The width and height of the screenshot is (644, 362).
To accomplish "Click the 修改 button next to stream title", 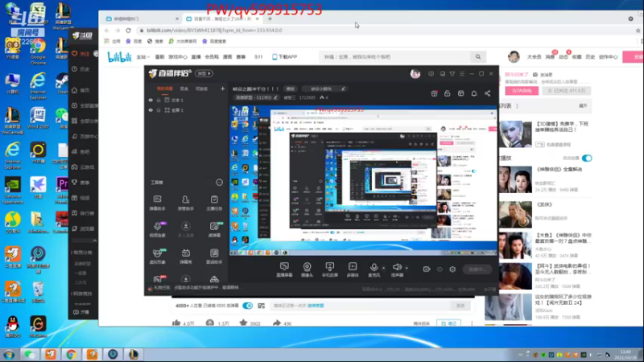I will click(x=291, y=88).
